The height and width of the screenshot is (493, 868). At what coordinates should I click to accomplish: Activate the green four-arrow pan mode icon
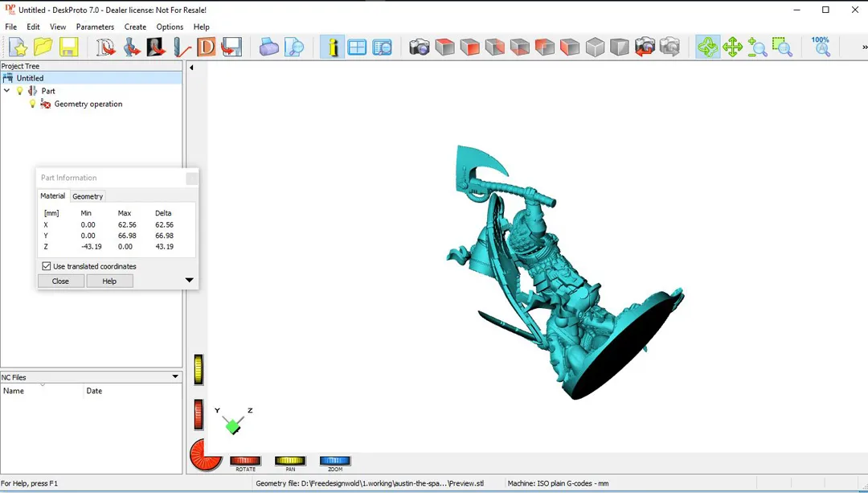732,47
